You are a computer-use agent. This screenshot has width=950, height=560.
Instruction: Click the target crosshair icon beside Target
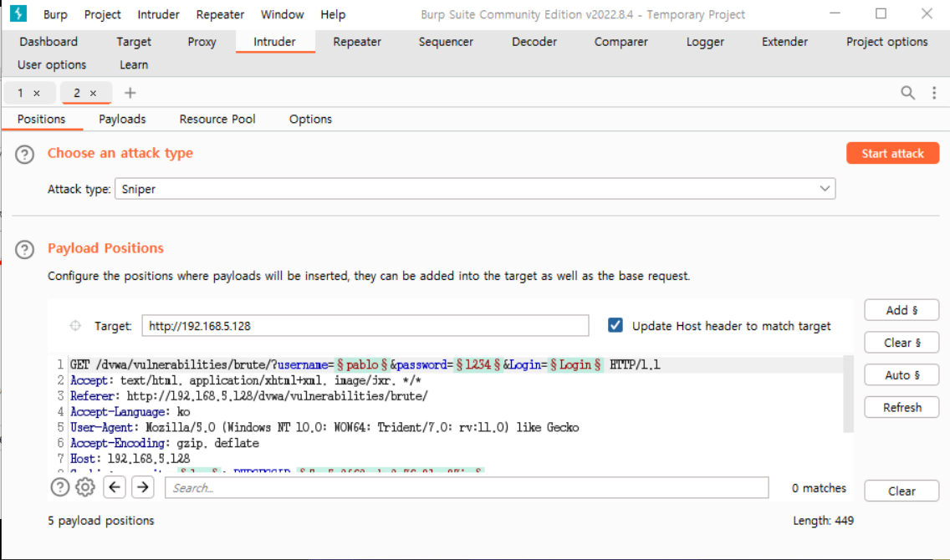tap(75, 326)
